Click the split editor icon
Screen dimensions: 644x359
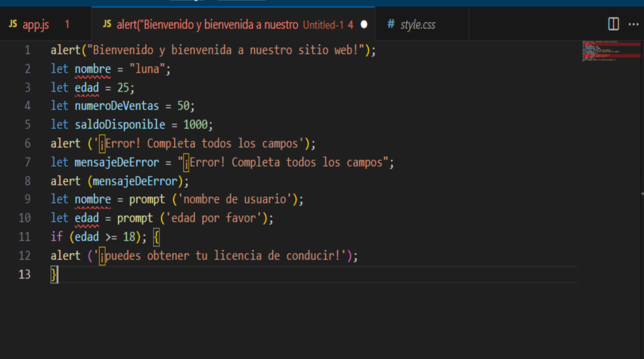pyautogui.click(x=613, y=24)
